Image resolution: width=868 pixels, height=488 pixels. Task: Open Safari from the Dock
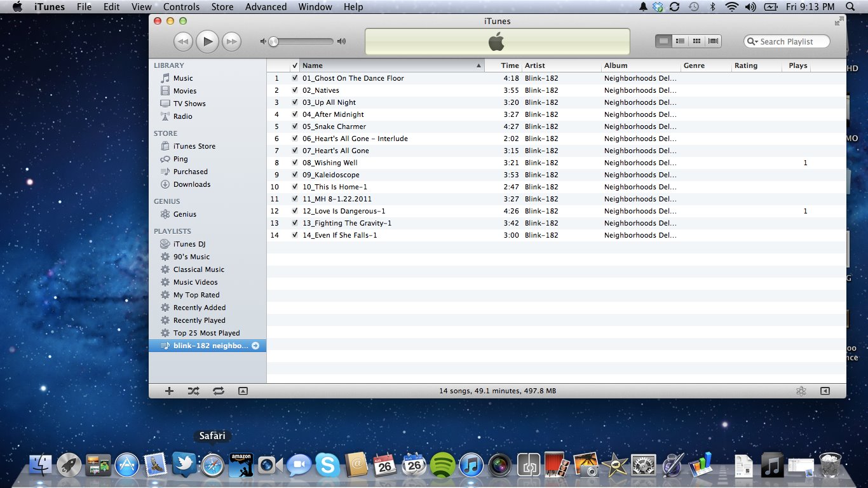point(212,466)
